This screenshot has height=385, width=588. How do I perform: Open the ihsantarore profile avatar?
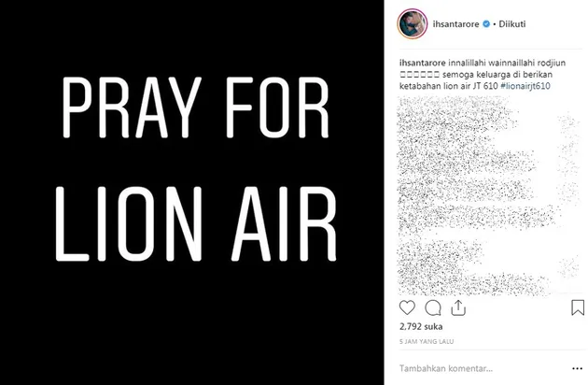412,23
